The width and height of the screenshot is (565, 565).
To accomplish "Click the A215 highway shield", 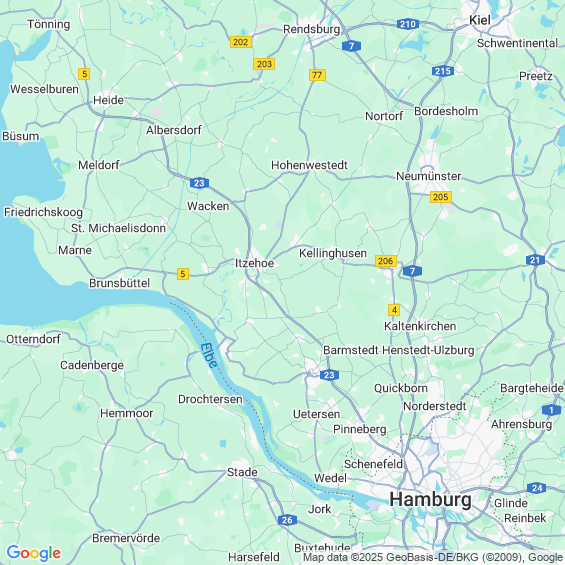I will tap(443, 71).
